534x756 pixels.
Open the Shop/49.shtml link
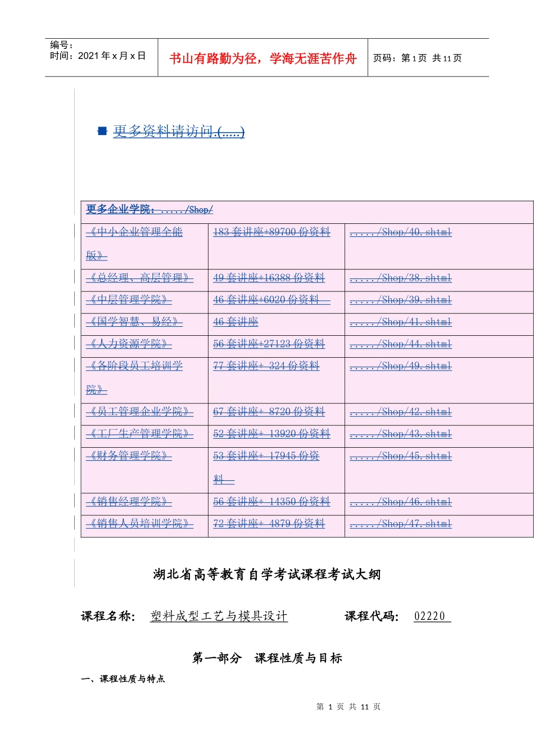401,366
